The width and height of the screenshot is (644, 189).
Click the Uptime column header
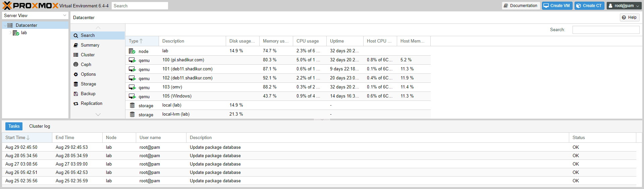[345, 41]
